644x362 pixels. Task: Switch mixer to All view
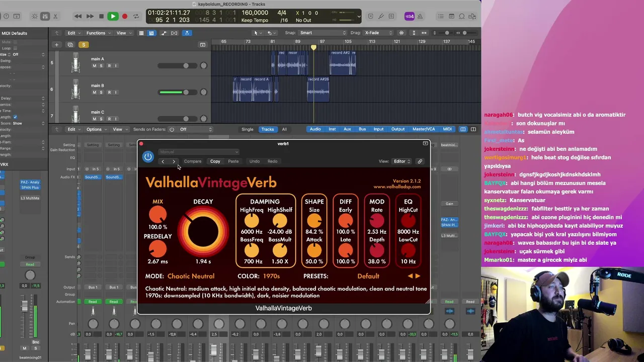coord(284,129)
